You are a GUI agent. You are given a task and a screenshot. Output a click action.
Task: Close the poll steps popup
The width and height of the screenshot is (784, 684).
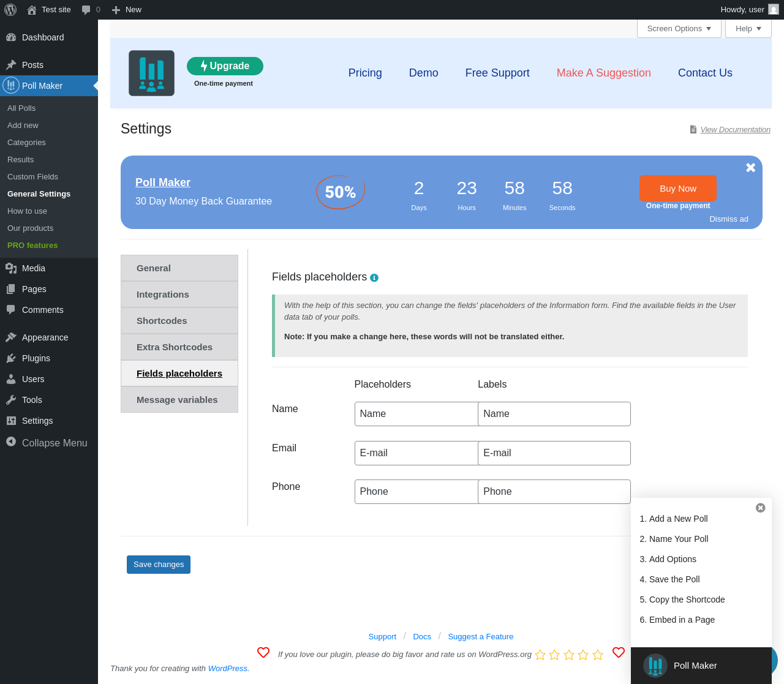tap(761, 508)
